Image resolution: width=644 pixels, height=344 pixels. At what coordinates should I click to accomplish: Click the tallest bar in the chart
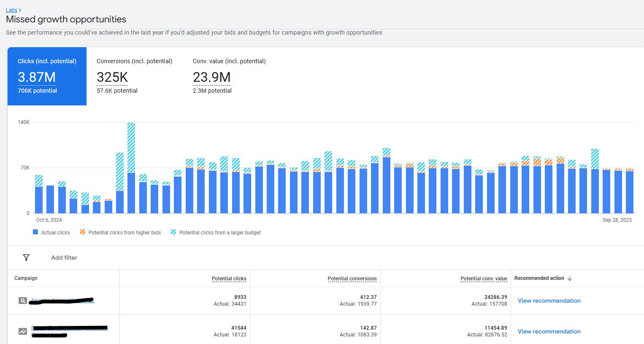[131, 169]
